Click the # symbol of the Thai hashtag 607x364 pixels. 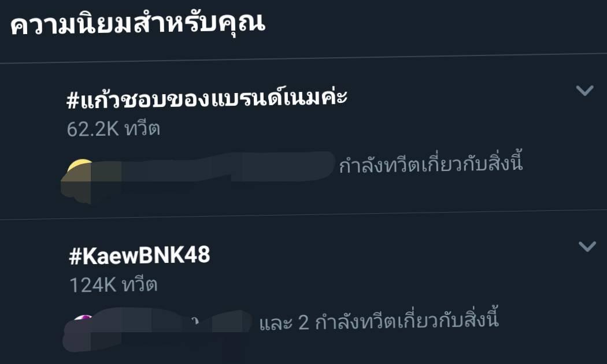click(x=72, y=101)
